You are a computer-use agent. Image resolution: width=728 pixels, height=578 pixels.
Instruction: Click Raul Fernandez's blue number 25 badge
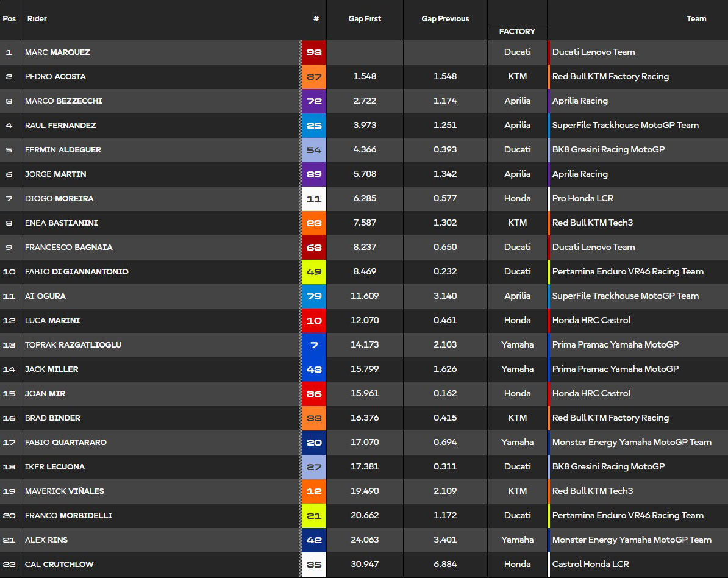pyautogui.click(x=314, y=126)
